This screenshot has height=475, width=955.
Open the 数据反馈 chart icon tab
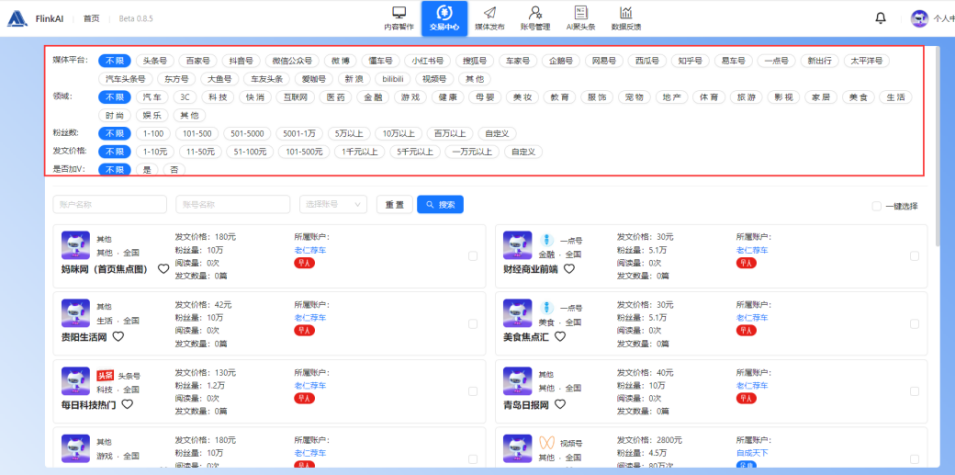(x=626, y=18)
